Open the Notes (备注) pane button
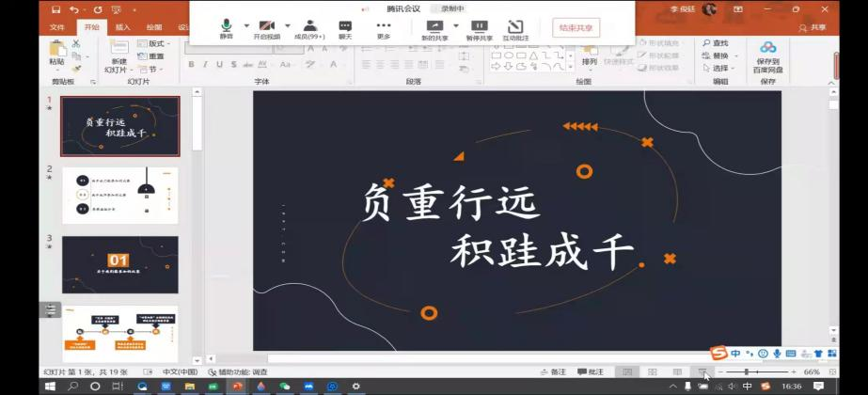This screenshot has height=395, width=868. coord(554,372)
